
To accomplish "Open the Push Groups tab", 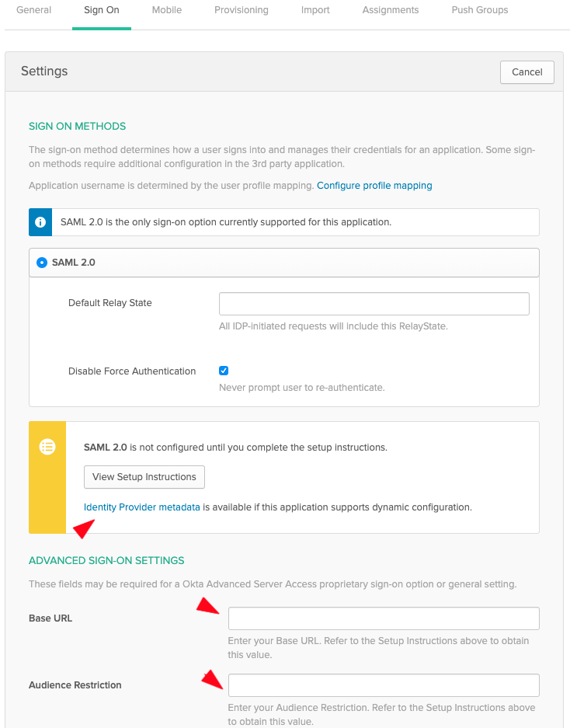I will [480, 10].
